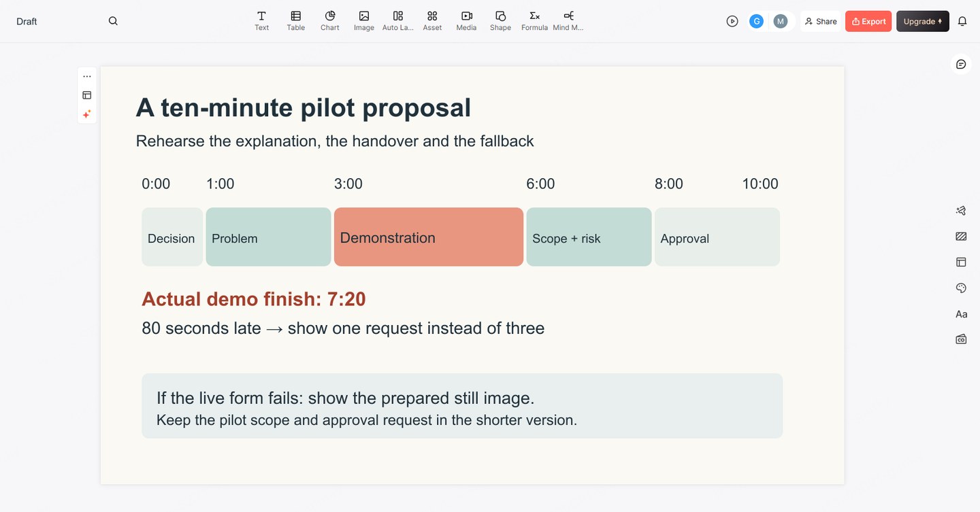Insert a Formula
Screen dimensions: 980x512
pos(534,21)
